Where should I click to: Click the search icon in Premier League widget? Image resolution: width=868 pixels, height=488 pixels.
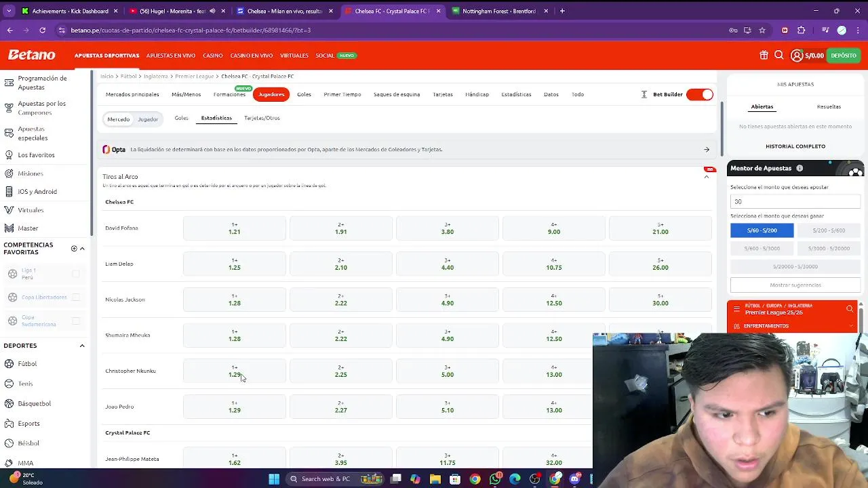point(850,309)
